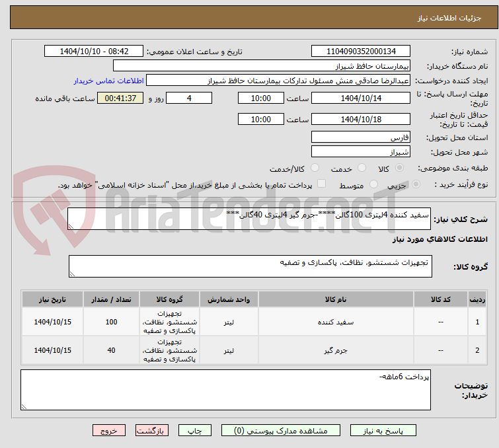Click the پاسخ به نیاز button
Image resolution: width=499 pixels, height=448 pixels.
point(383,431)
